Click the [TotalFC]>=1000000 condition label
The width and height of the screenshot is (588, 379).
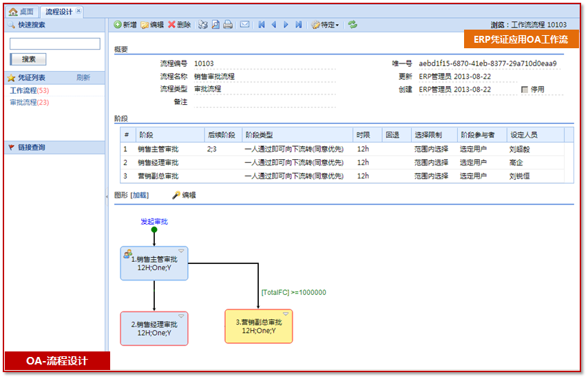click(293, 292)
